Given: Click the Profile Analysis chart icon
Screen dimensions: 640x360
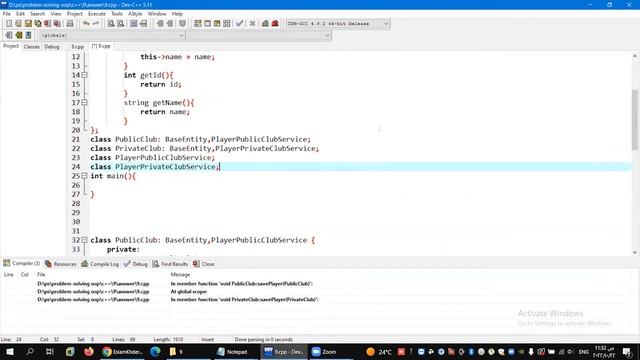Looking at the screenshot, I should 265,24.
